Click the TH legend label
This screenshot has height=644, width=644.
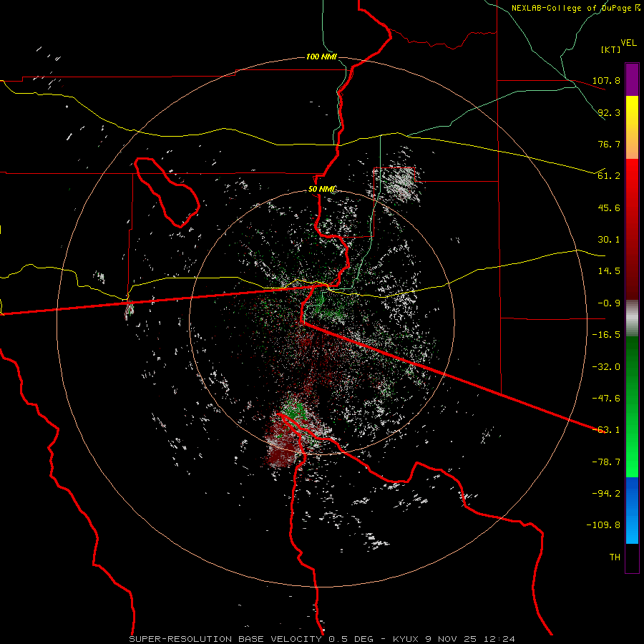click(615, 557)
